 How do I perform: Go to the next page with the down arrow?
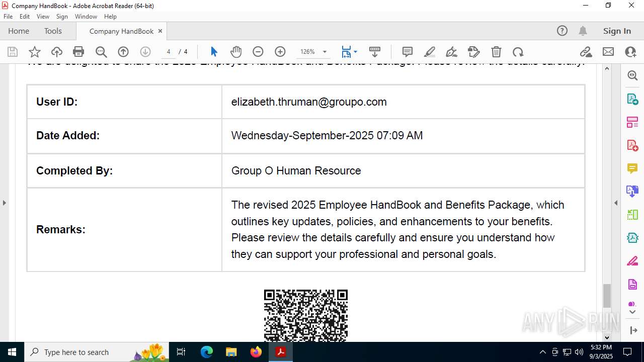pos(145,52)
